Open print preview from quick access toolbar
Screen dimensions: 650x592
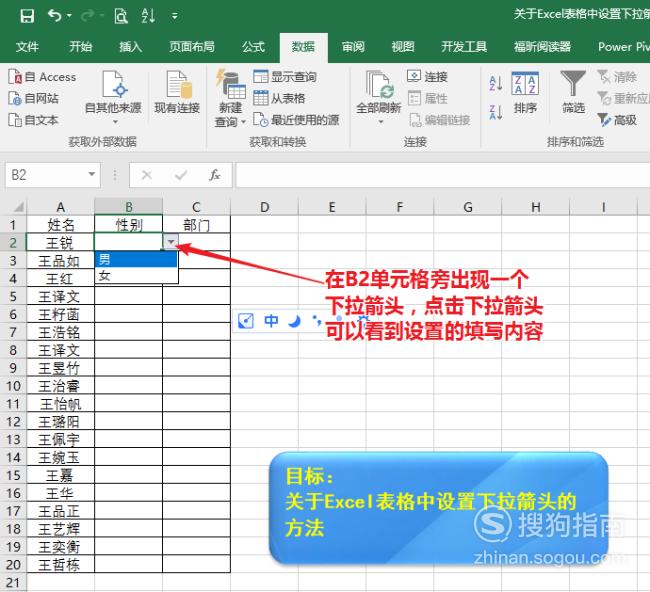[x=121, y=16]
